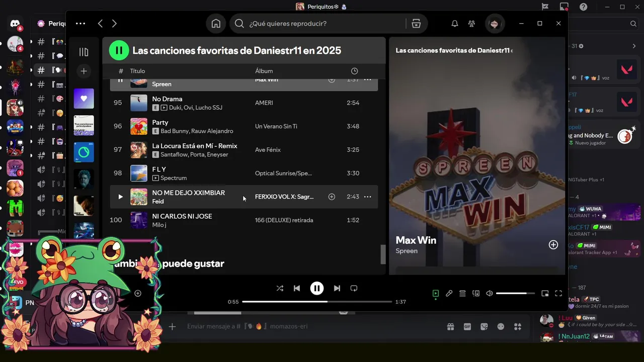644x362 pixels.
Task: Open the album link Un Verano Sin Ti
Action: (x=276, y=126)
